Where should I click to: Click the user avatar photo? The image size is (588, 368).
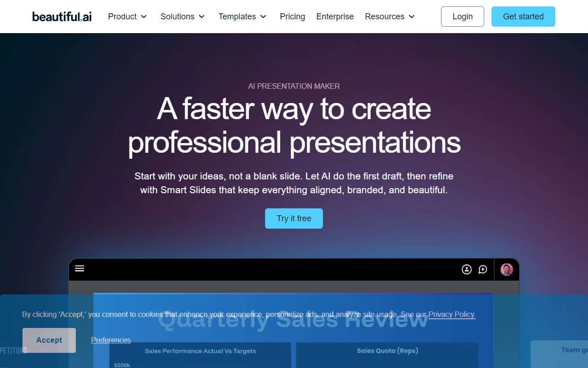point(507,270)
